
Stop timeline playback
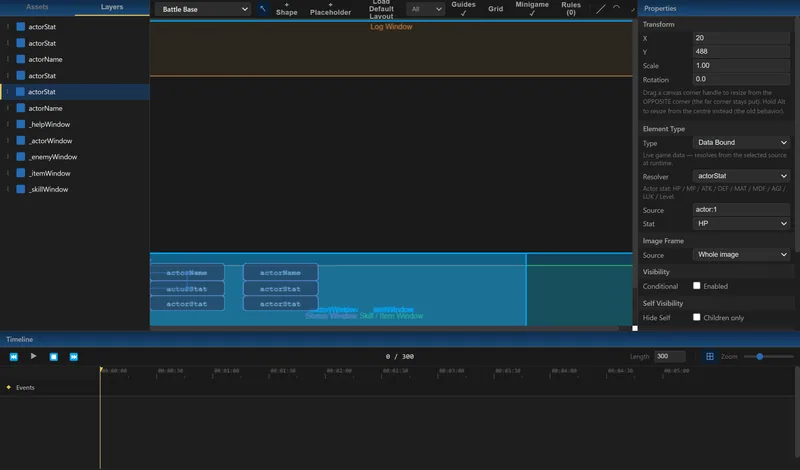pyautogui.click(x=54, y=357)
